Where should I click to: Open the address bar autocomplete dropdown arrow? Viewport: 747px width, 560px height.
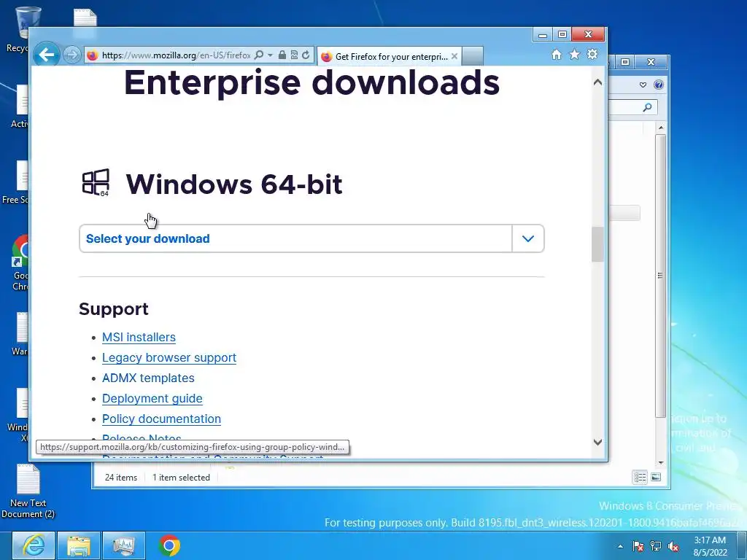[x=270, y=55]
